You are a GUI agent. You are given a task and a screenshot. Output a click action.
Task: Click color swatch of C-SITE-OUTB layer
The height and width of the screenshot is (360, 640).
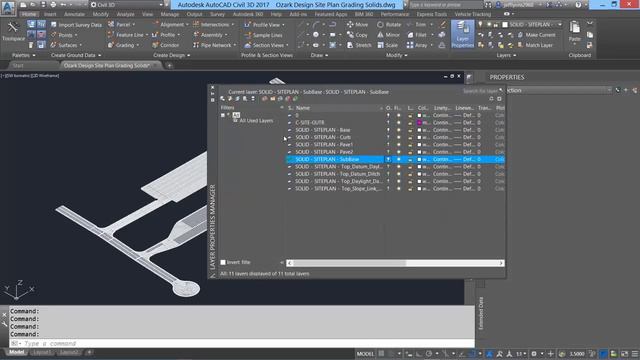419,122
